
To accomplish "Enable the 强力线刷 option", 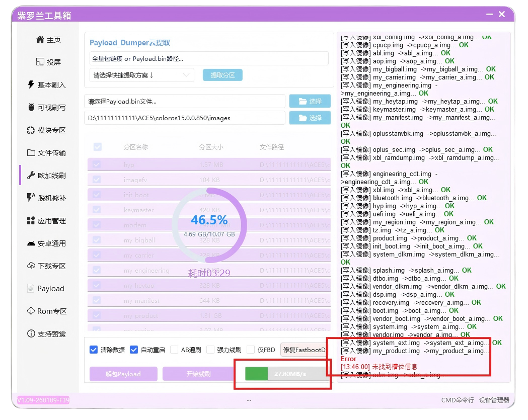I will 210,350.
